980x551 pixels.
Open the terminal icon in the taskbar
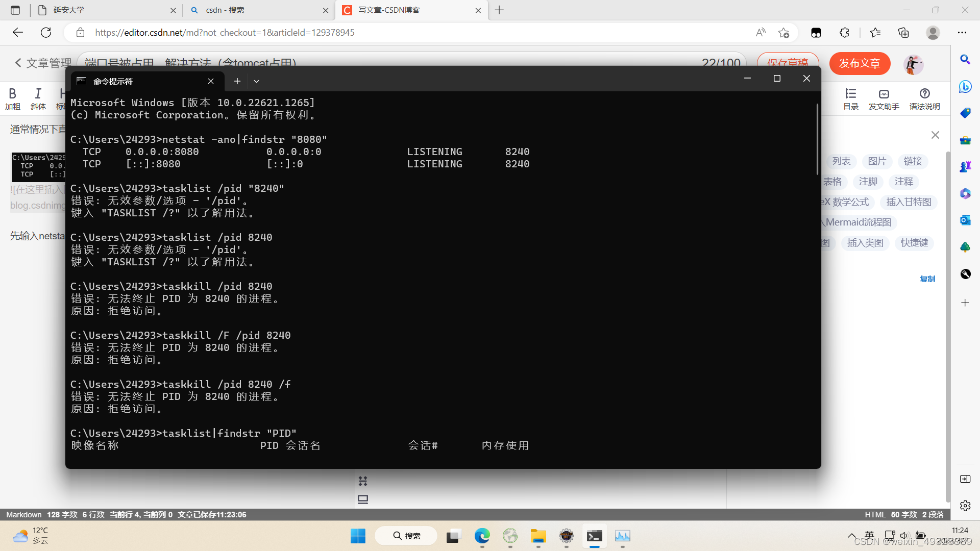594,536
